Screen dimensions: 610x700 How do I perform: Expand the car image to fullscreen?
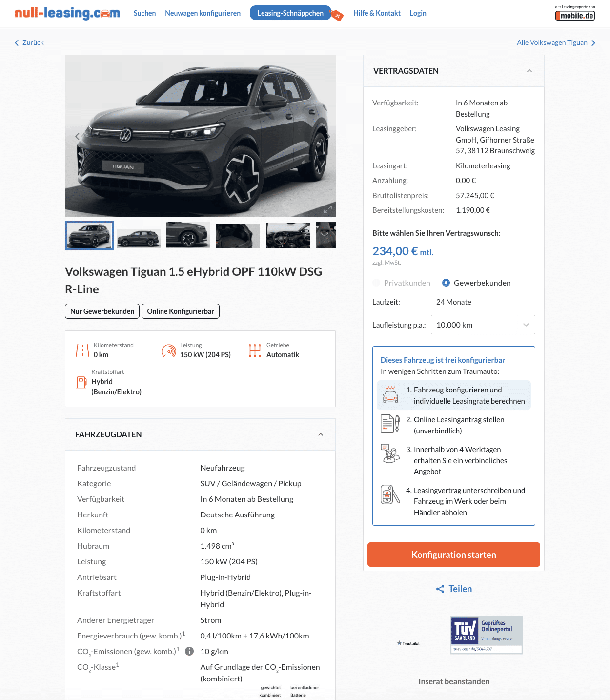[328, 209]
